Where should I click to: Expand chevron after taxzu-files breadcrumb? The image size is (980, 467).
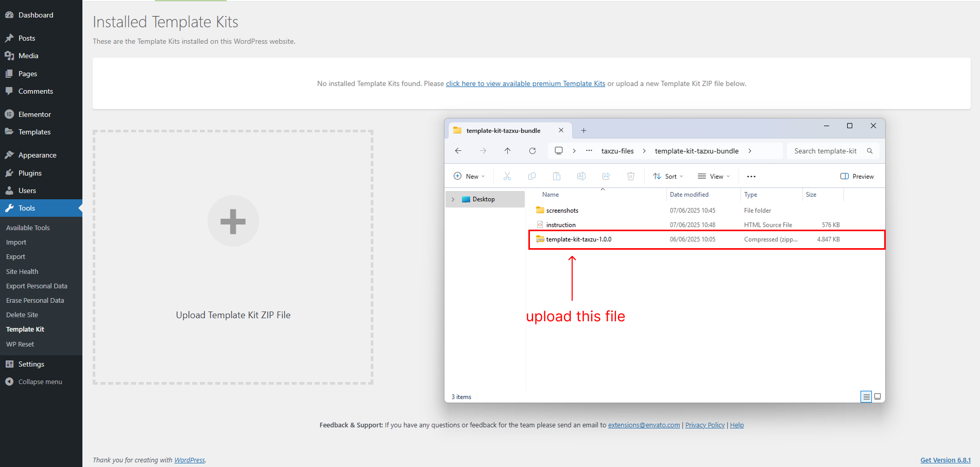pyautogui.click(x=644, y=151)
